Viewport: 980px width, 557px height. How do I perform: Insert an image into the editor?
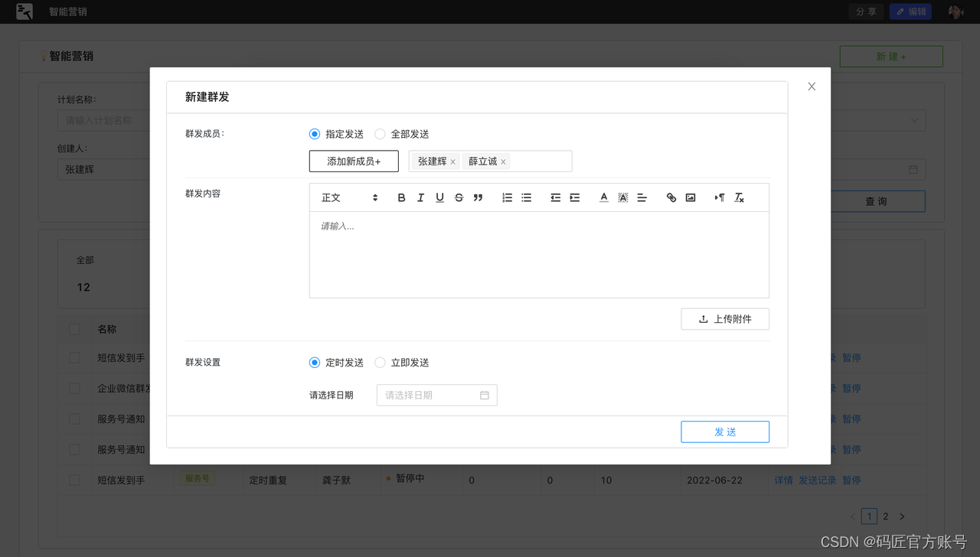[691, 197]
